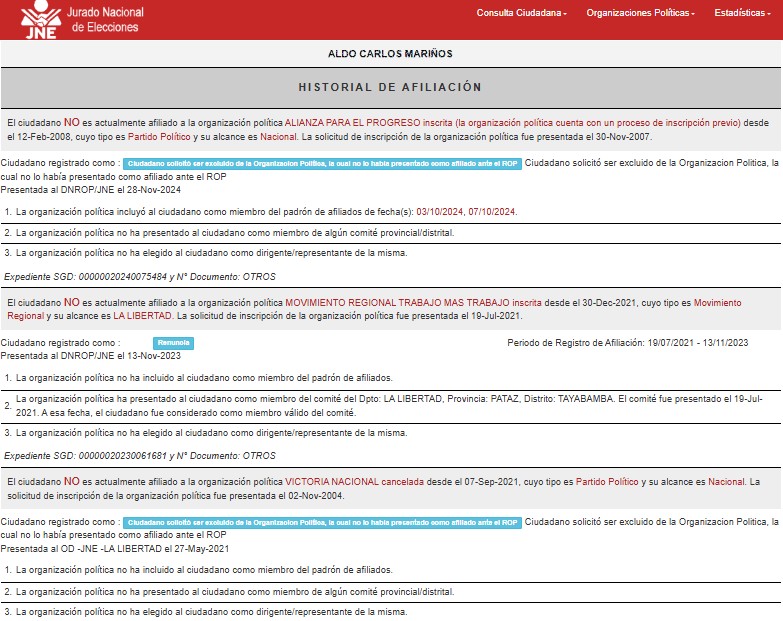
Task: Click the HISTORIAL DE AFILIACIÓN header bar
Action: [391, 87]
